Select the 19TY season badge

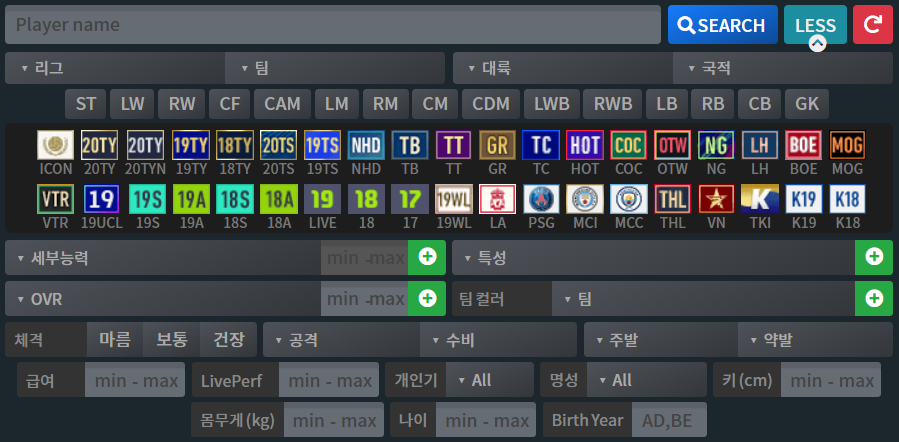[191, 145]
